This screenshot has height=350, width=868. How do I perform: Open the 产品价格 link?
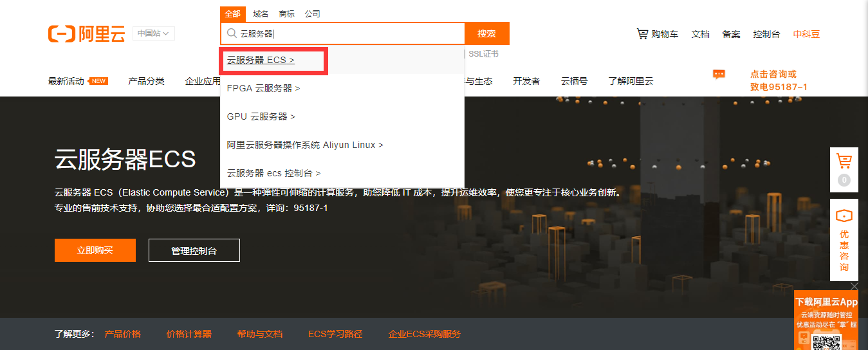122,334
